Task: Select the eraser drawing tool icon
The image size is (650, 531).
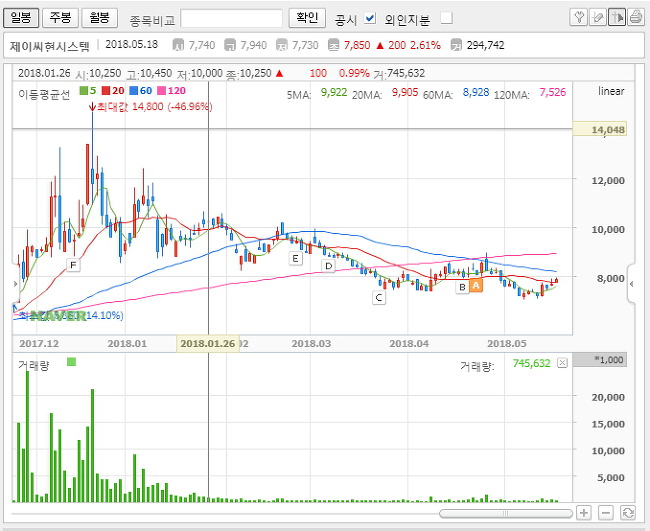Action: 597,17
